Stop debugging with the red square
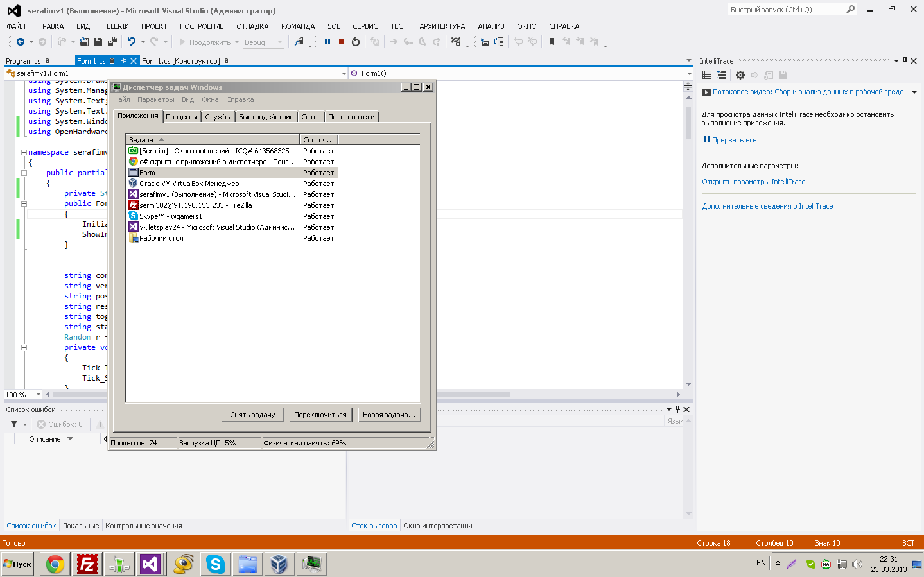 click(x=342, y=42)
